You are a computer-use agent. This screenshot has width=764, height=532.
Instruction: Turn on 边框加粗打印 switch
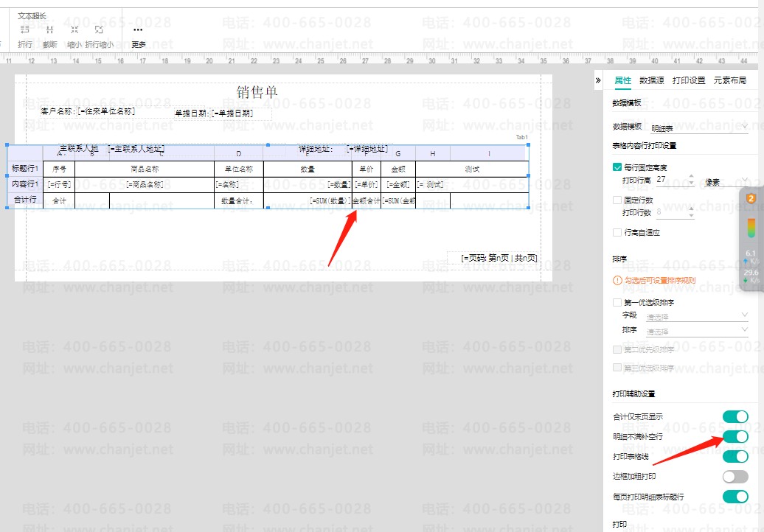click(735, 477)
